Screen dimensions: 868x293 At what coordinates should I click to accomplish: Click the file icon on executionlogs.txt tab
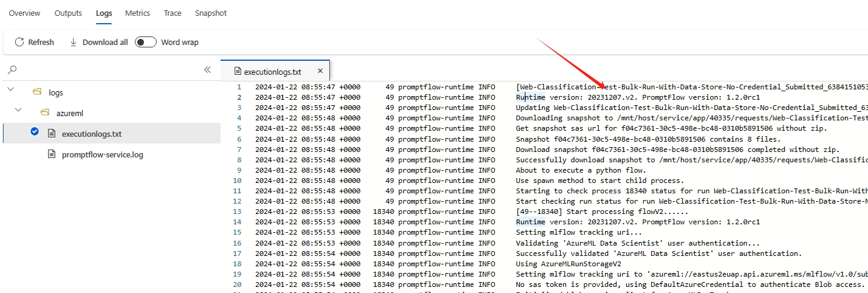(234, 72)
